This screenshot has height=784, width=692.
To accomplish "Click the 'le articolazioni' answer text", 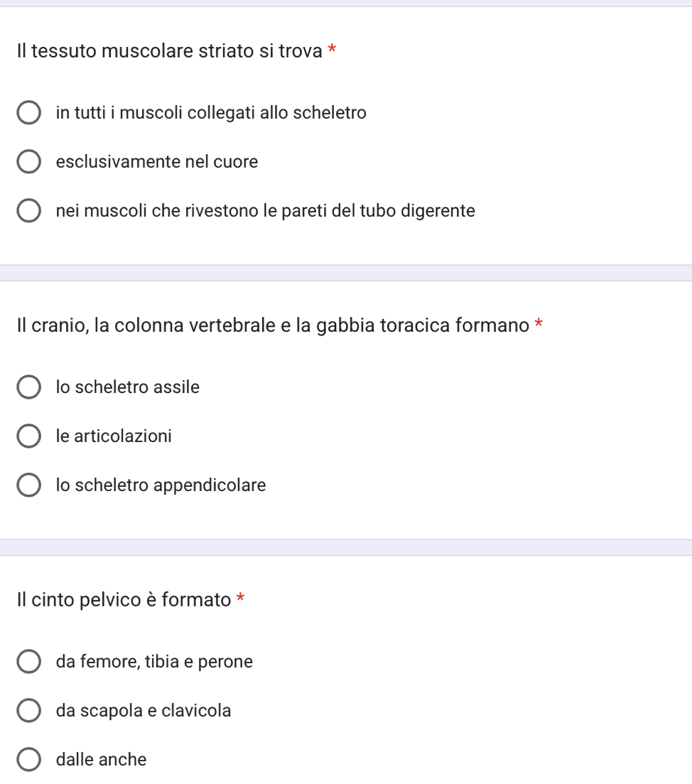I will point(114,436).
